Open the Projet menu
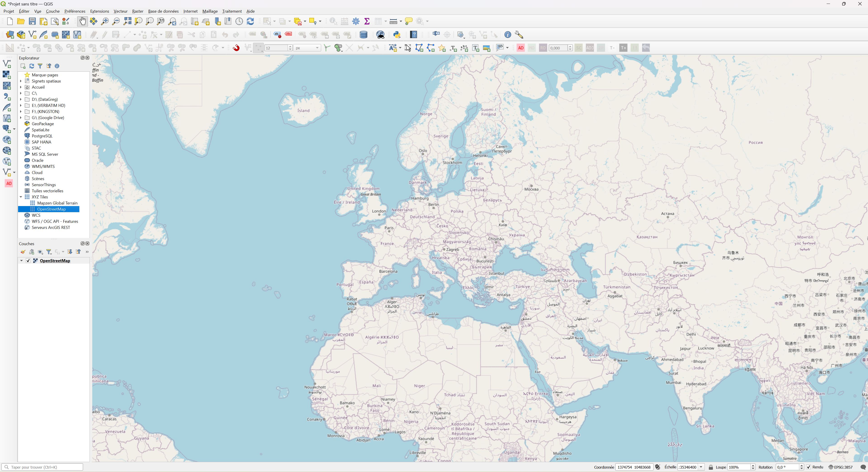 coord(9,11)
